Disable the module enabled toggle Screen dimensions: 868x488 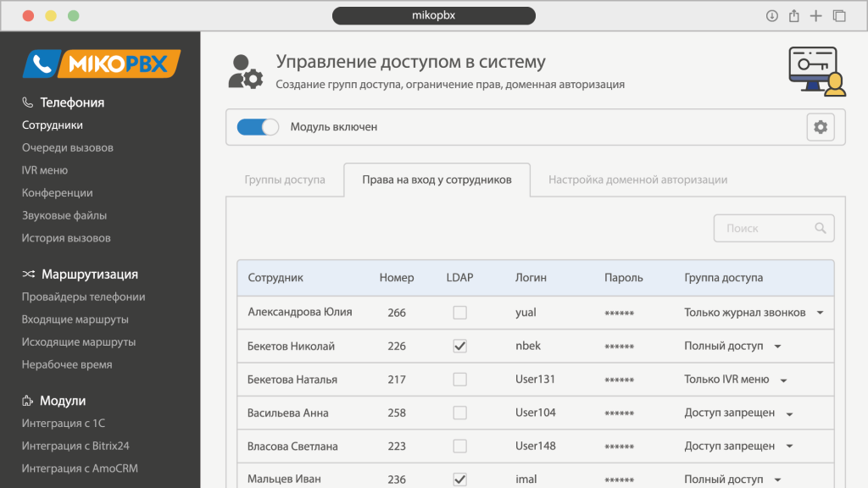click(258, 127)
